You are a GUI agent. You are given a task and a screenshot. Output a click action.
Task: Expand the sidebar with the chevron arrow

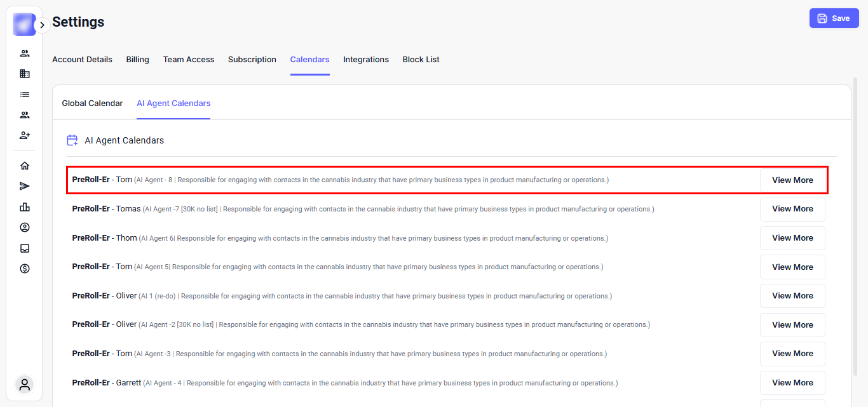point(42,25)
